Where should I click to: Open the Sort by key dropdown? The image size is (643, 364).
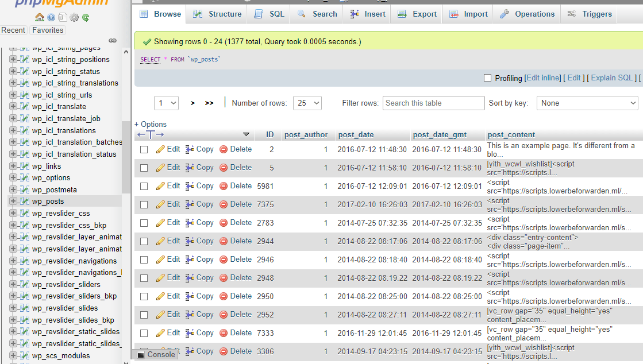587,103
